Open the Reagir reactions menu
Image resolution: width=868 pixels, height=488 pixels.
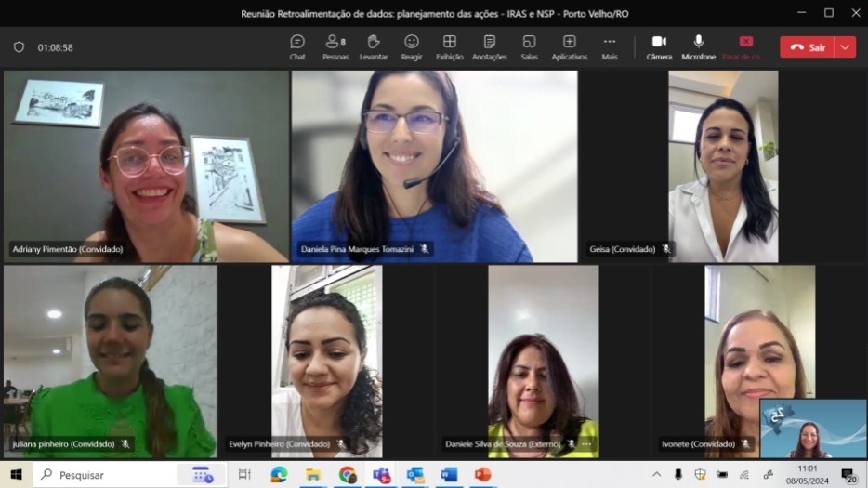(412, 47)
